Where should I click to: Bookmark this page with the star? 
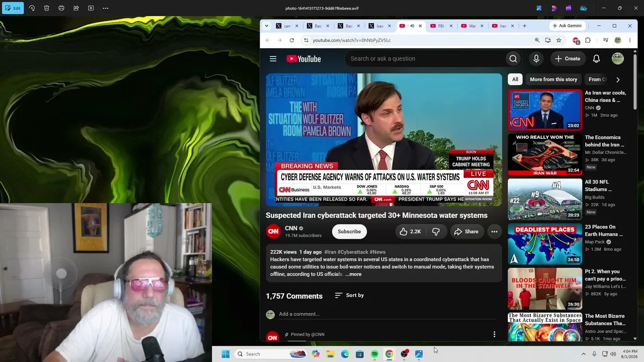(558, 40)
